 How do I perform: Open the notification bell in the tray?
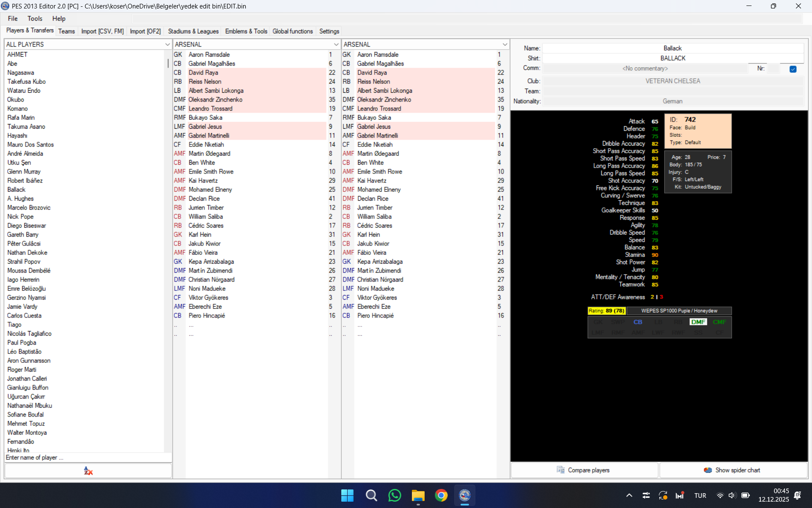(x=798, y=495)
